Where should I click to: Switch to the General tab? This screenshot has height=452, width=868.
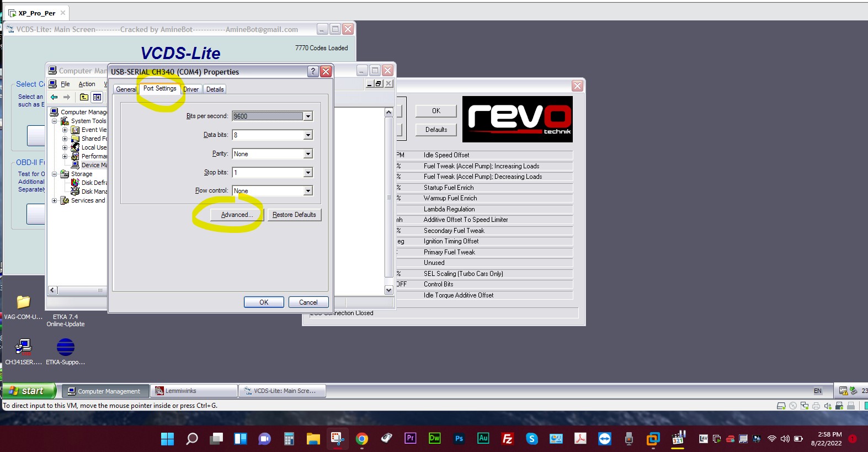(x=126, y=89)
